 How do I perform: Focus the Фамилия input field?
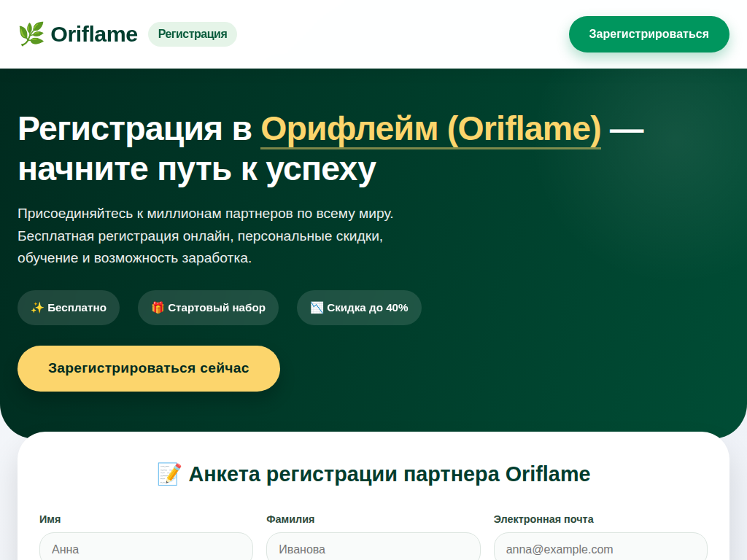point(373,548)
